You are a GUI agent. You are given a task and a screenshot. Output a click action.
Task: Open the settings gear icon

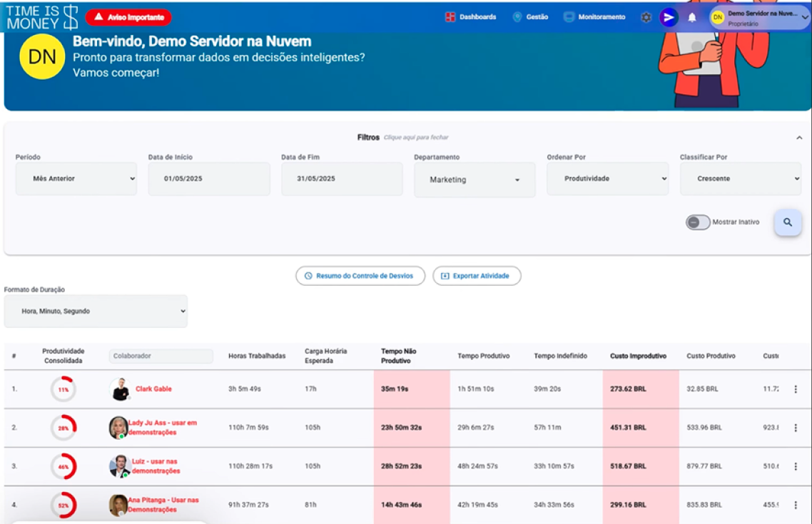[x=646, y=16]
